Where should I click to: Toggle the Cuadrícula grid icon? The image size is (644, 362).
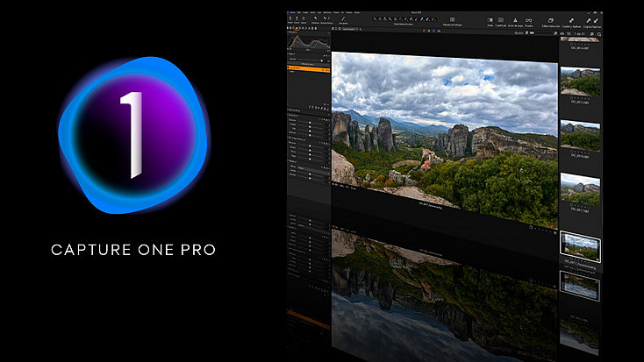501,20
